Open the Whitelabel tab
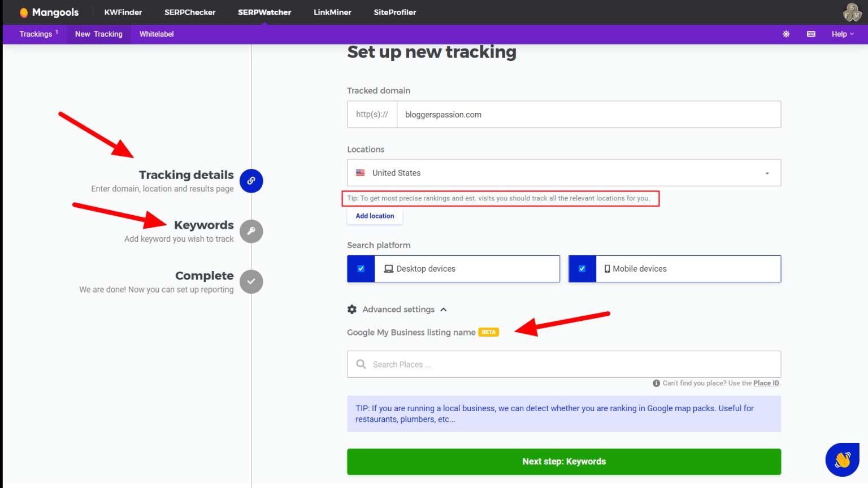868x488 pixels. pos(157,34)
